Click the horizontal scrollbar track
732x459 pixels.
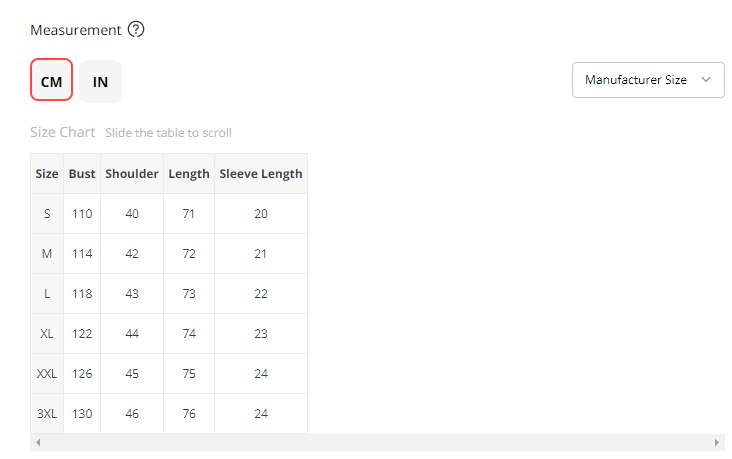click(377, 442)
